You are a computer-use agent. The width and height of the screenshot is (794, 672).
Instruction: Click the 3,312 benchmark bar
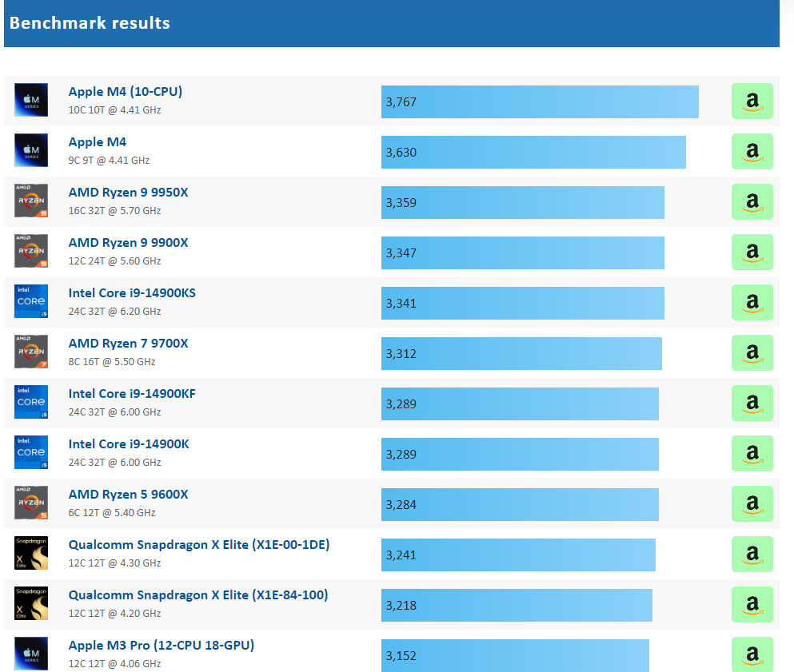click(x=521, y=353)
